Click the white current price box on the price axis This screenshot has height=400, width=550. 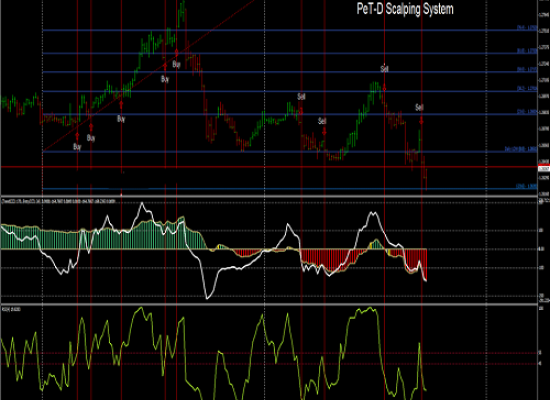tap(544, 169)
